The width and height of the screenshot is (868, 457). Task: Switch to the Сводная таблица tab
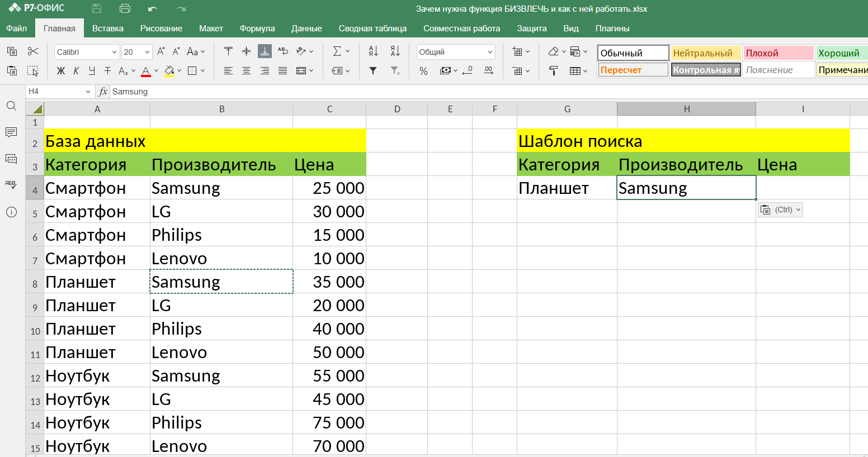tap(372, 28)
